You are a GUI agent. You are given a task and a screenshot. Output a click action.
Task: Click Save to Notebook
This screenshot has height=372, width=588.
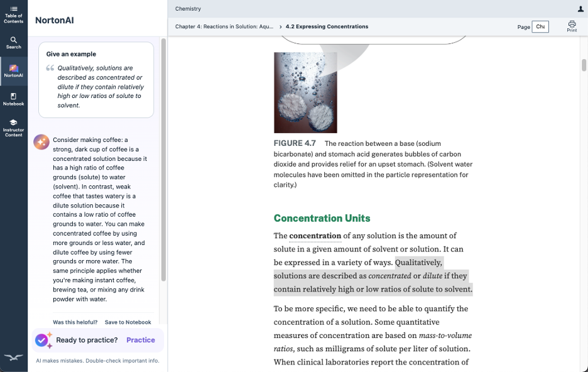[128, 322]
